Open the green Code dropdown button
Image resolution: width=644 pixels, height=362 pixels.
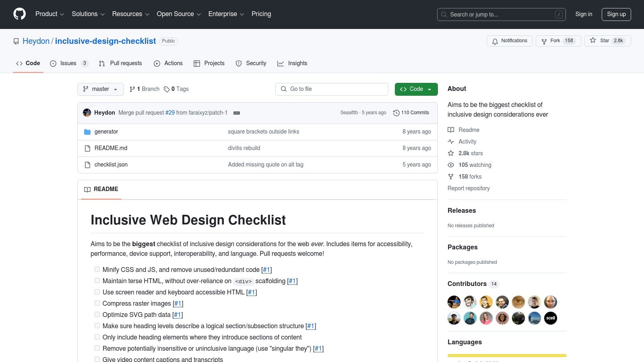coord(416,89)
